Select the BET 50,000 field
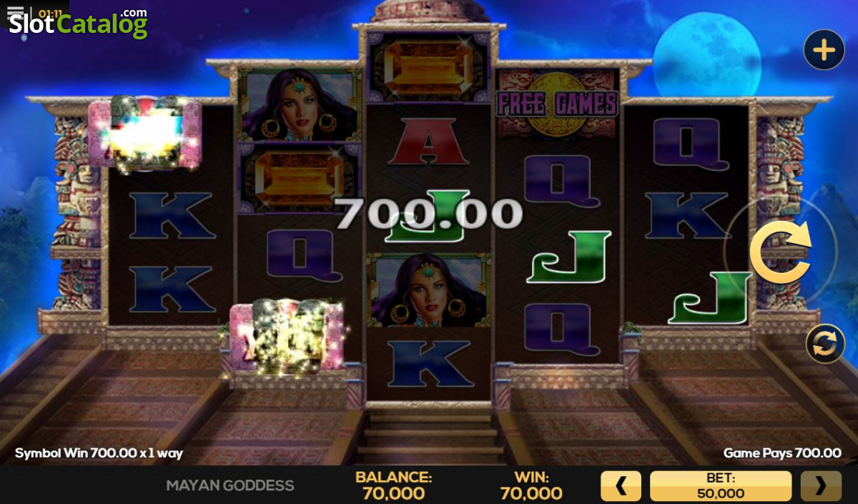The height and width of the screenshot is (504, 858). tap(721, 486)
